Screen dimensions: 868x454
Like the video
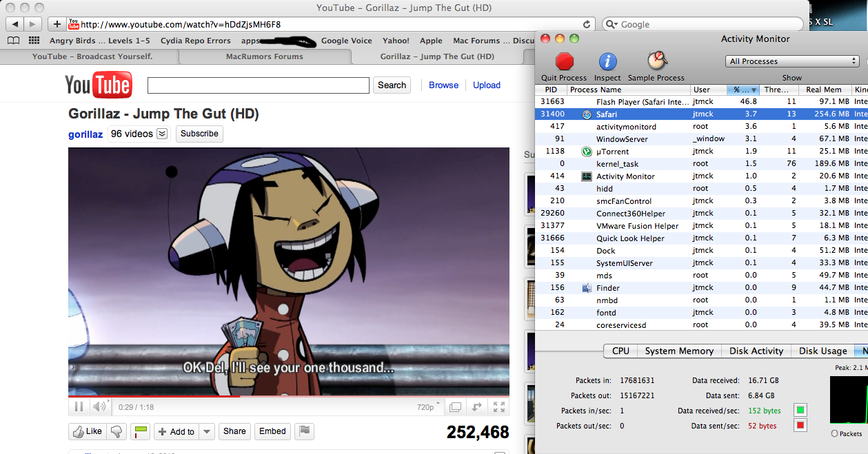87,431
